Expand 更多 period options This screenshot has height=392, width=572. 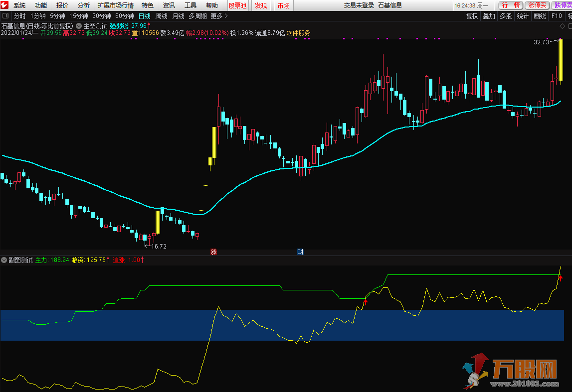(219, 16)
